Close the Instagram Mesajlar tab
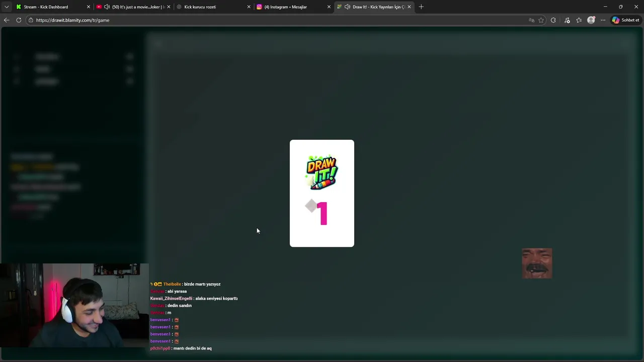Screen dimensions: 644x362 click(329, 7)
